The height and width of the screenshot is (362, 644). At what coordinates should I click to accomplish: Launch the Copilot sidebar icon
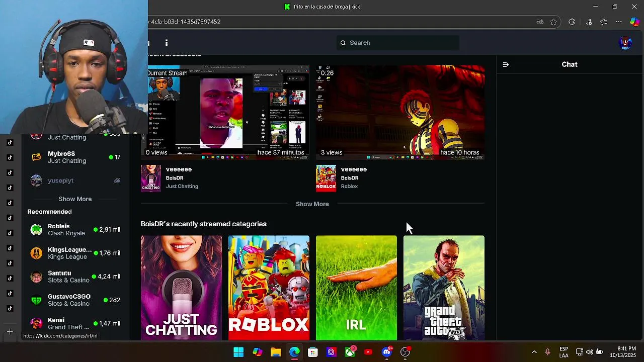point(635,22)
